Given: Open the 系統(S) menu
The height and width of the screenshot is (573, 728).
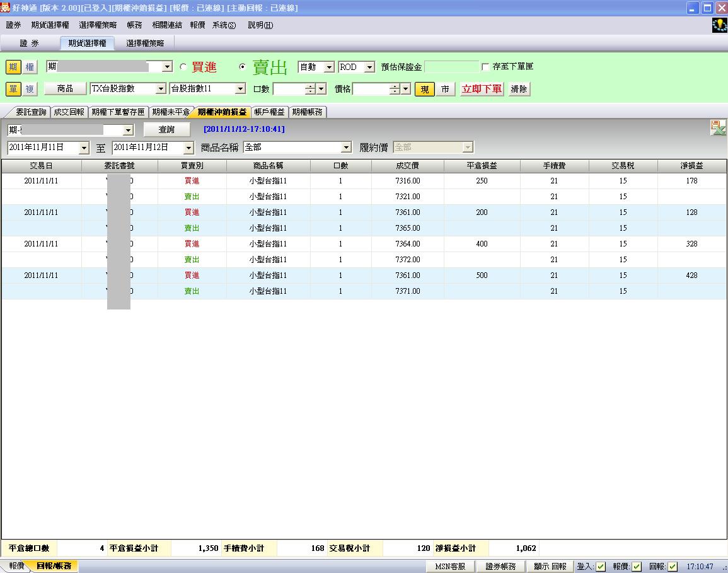Looking at the screenshot, I should (x=224, y=25).
